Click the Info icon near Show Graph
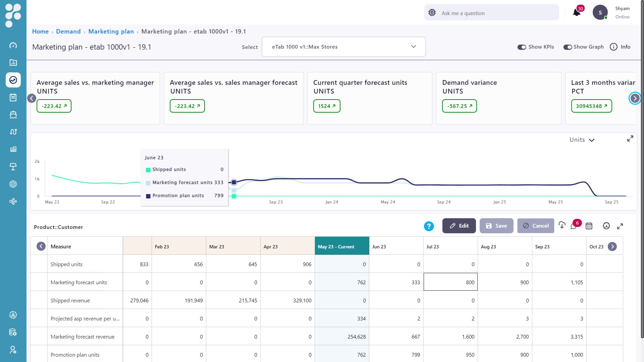Screen dimensions: 644x362 (x=613, y=47)
